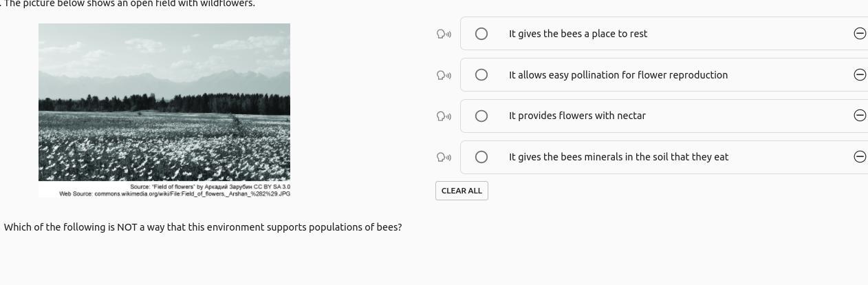
Task: Eliminate the 'flowers with nectar' answer choice
Action: [x=859, y=116]
